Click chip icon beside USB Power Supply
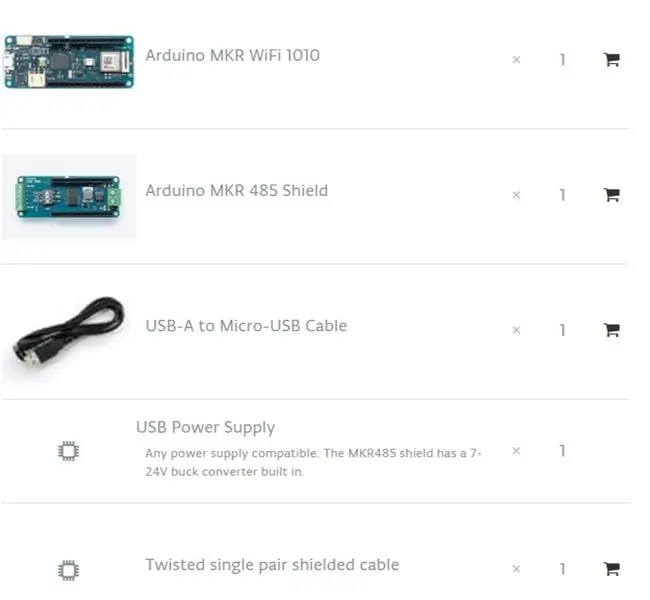Image resolution: width=650 pixels, height=600 pixels. [68, 451]
